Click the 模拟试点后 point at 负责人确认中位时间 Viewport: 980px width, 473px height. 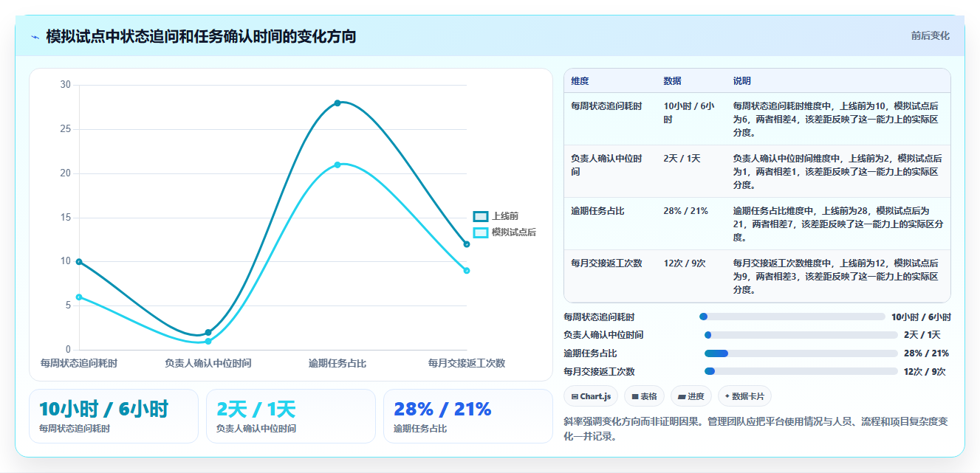208,341
